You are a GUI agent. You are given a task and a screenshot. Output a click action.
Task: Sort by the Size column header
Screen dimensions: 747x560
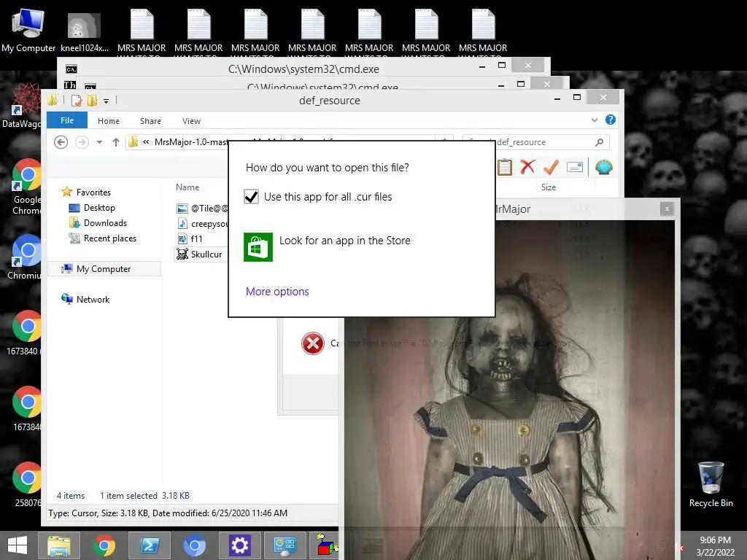click(x=549, y=187)
